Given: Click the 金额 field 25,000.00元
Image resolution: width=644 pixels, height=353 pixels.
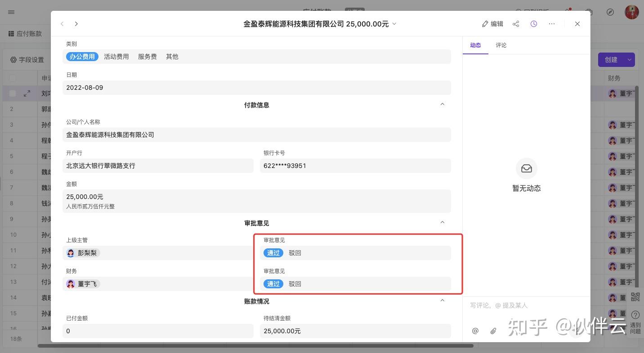Looking at the screenshot, I should pos(257,201).
